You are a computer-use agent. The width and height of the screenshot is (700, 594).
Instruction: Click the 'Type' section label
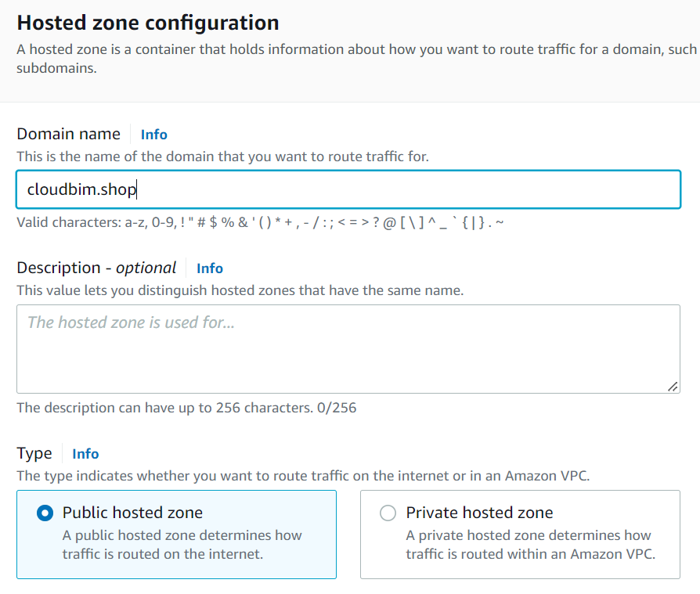(34, 454)
